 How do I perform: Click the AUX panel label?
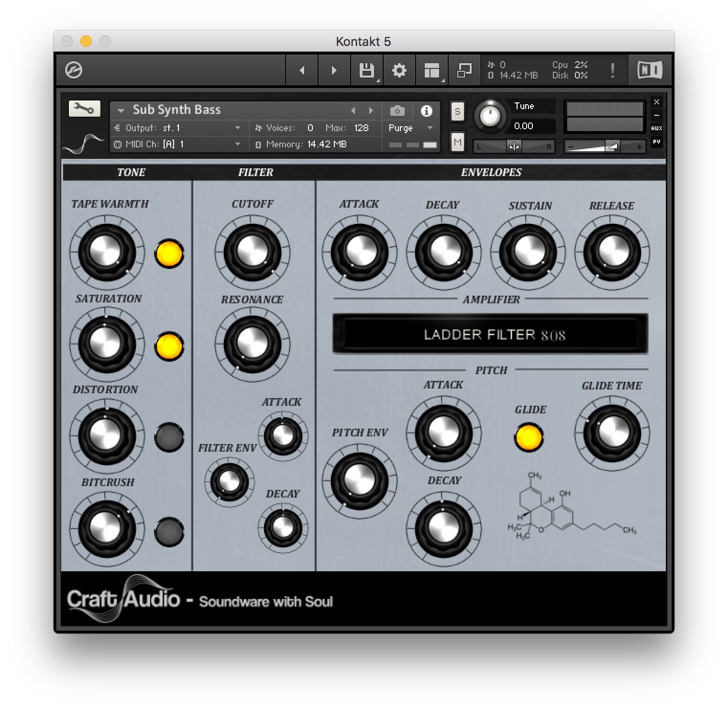click(x=657, y=128)
